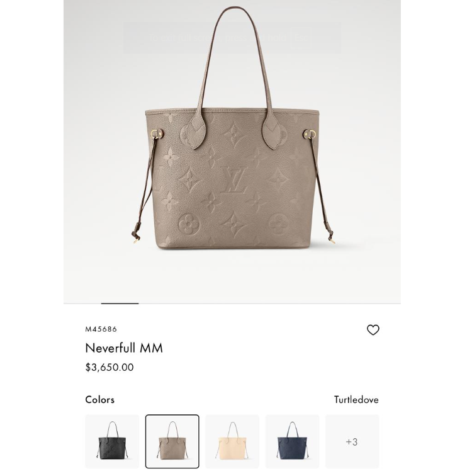Select the cream color bag swatch
Screen dimensions: 472x476
[x=232, y=441]
